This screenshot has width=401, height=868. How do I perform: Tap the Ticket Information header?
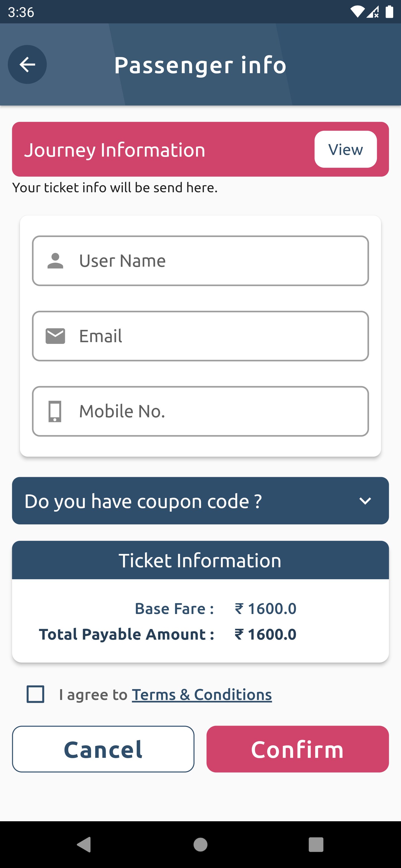click(200, 560)
